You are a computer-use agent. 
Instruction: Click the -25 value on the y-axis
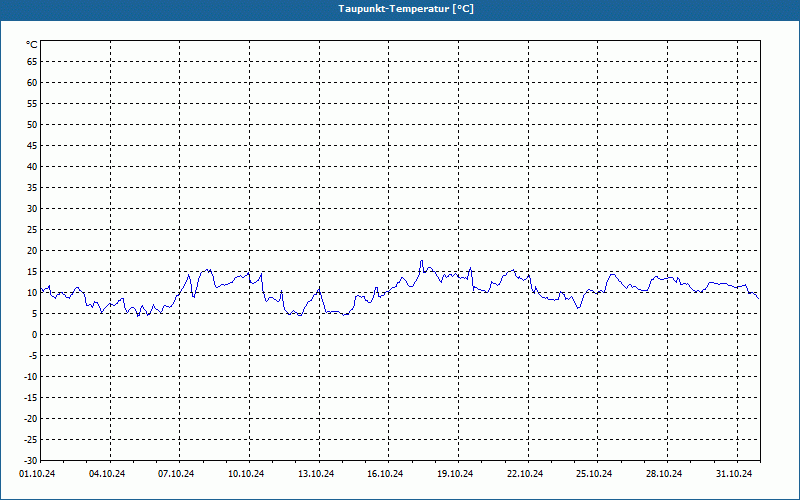pyautogui.click(x=31, y=440)
